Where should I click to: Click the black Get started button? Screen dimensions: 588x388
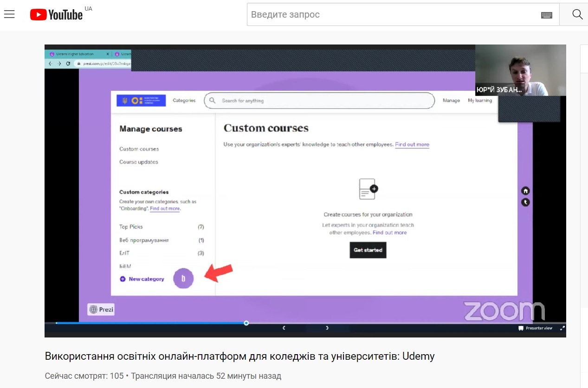coord(368,250)
